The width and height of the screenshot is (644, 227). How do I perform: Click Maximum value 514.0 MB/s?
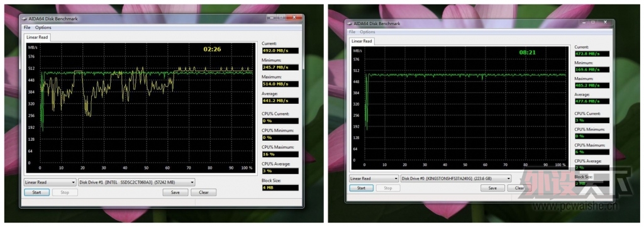(280, 84)
